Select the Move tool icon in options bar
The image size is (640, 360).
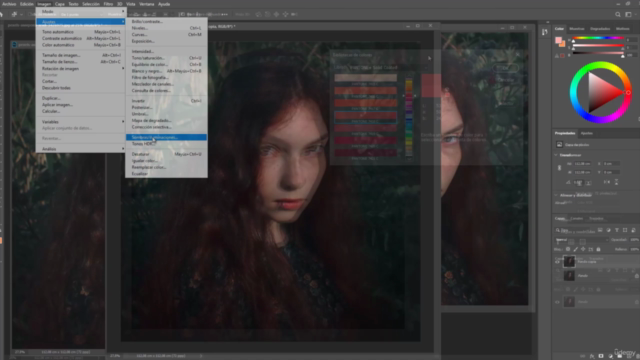coord(14,14)
